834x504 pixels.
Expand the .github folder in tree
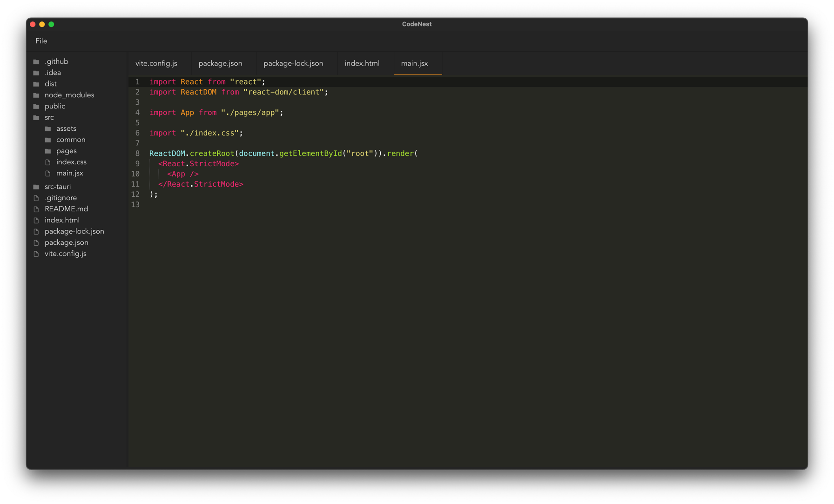56,61
